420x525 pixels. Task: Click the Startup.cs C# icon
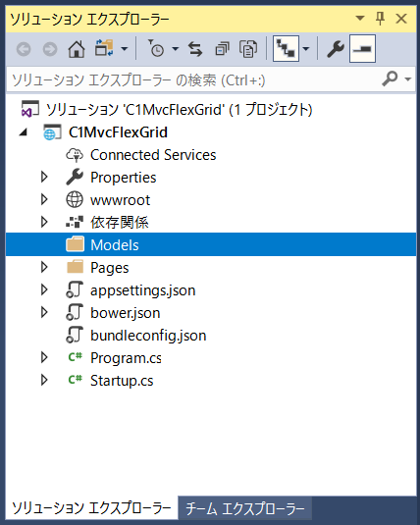click(75, 380)
